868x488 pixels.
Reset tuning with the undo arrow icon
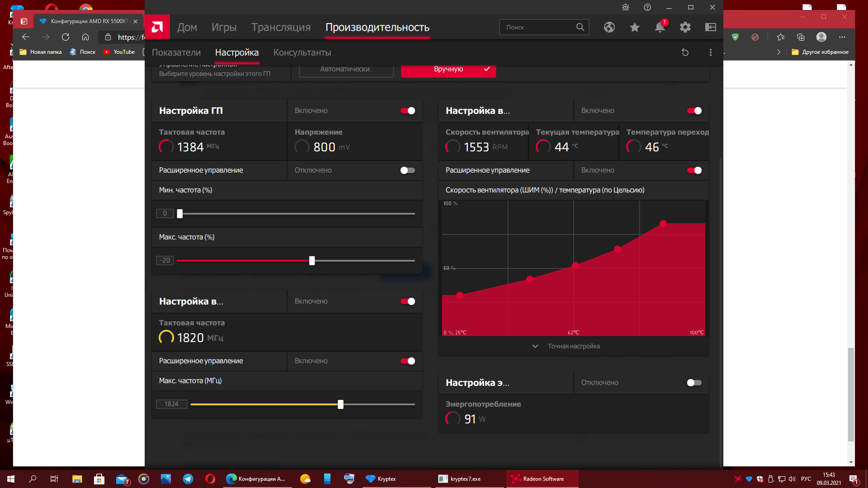point(685,52)
